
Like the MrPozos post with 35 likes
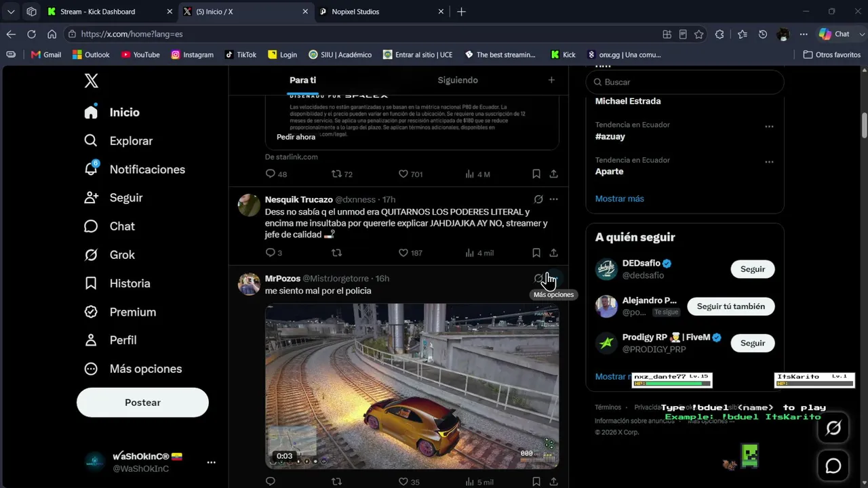point(408,482)
